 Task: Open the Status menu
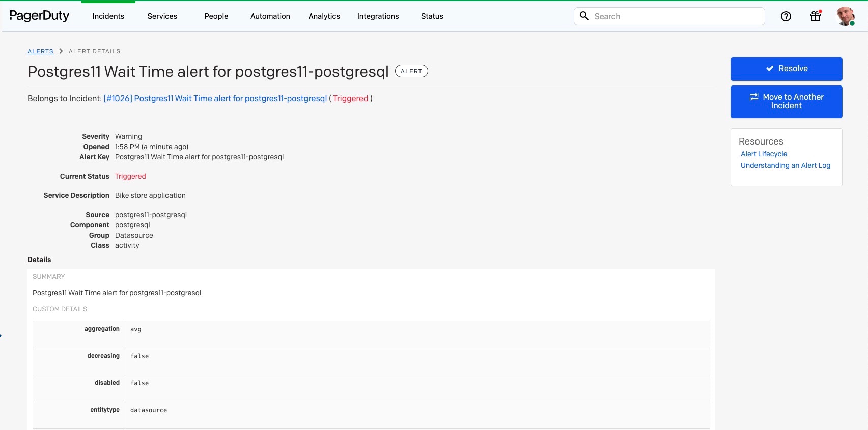click(432, 16)
